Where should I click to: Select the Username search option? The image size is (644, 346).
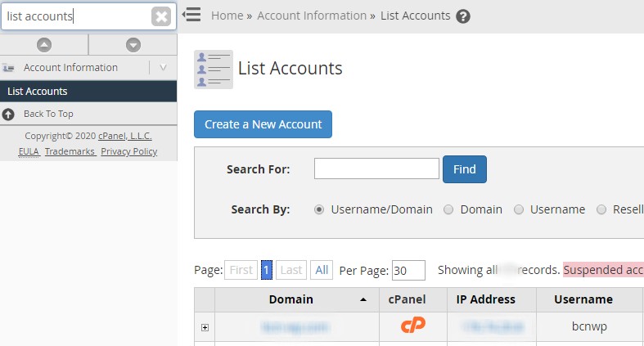tap(518, 209)
